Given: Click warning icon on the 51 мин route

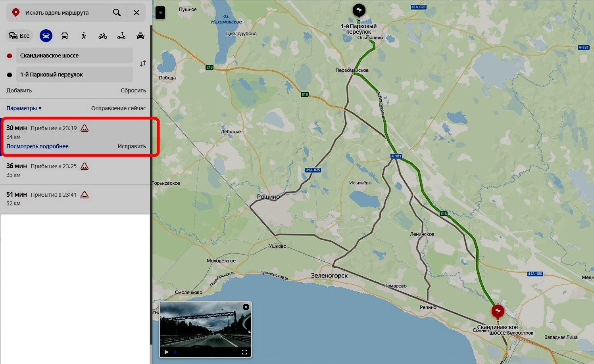Looking at the screenshot, I should click(x=85, y=195).
